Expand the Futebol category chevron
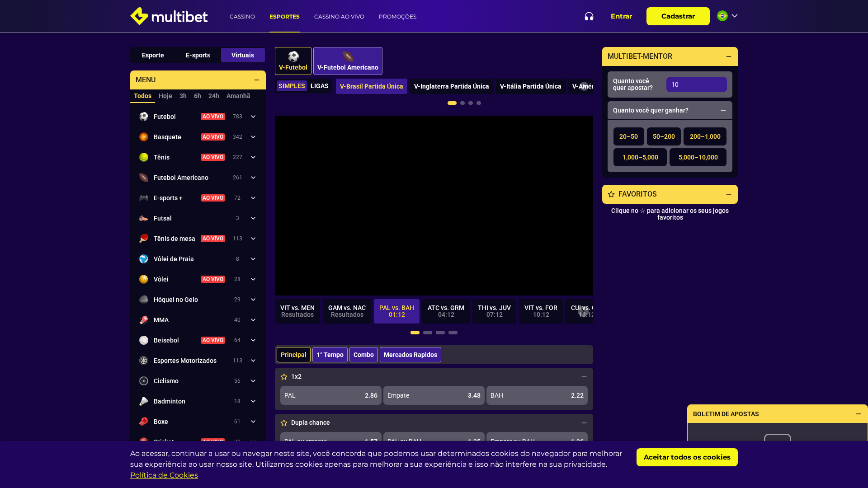868x488 pixels. coord(253,117)
